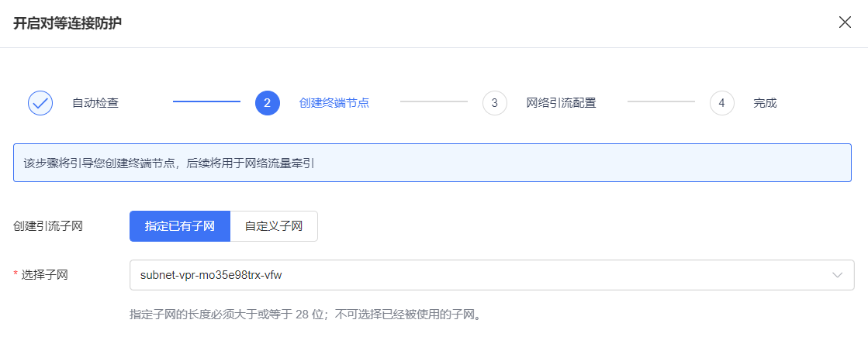The width and height of the screenshot is (868, 337).
Task: Click the step 3 number circle
Action: click(x=494, y=103)
